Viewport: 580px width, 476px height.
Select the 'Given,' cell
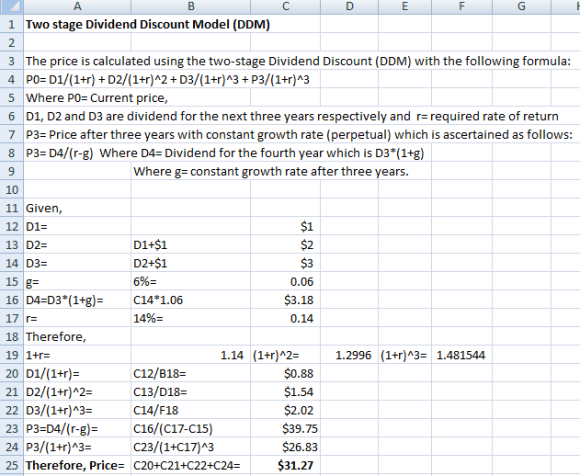77,208
